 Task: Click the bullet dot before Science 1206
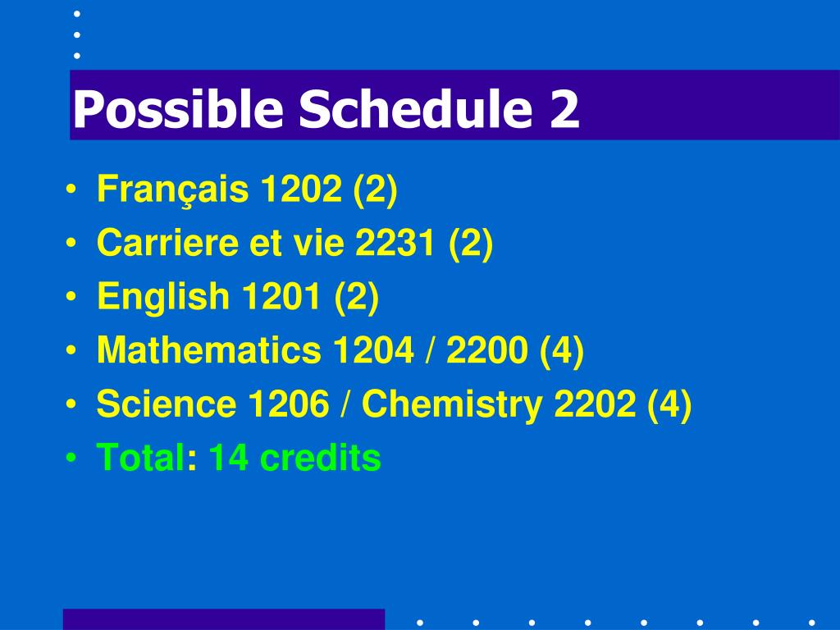point(71,404)
